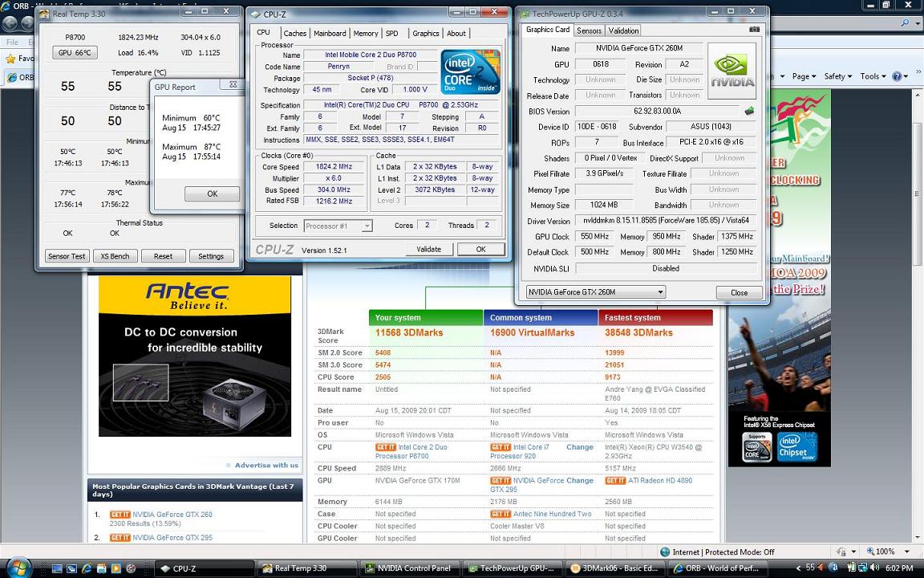The width and height of the screenshot is (924, 578).
Task: Expand the IE Safety menu
Action: [837, 76]
